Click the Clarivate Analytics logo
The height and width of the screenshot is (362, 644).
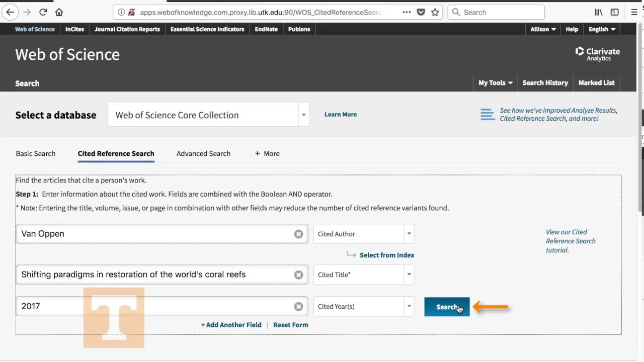tap(598, 54)
